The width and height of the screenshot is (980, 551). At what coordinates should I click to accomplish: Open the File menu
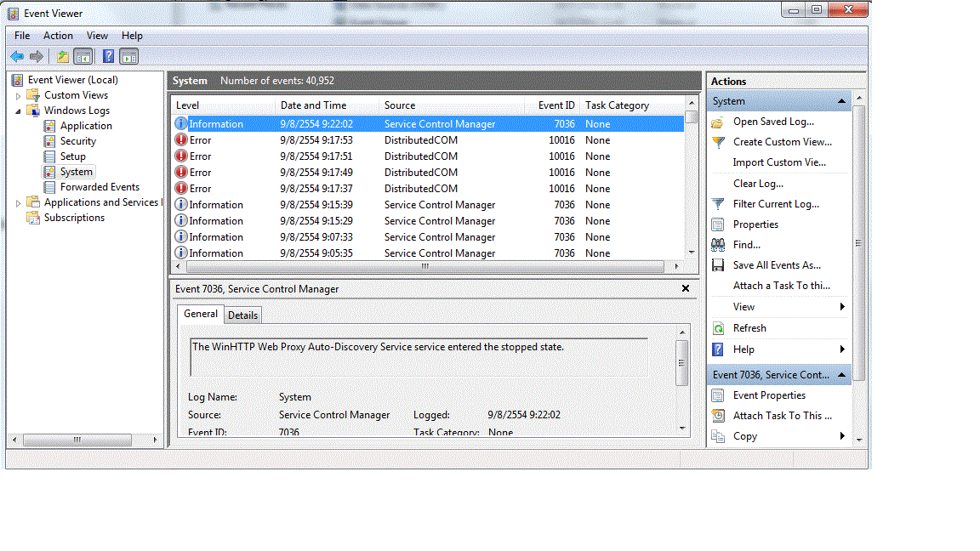pyautogui.click(x=22, y=36)
